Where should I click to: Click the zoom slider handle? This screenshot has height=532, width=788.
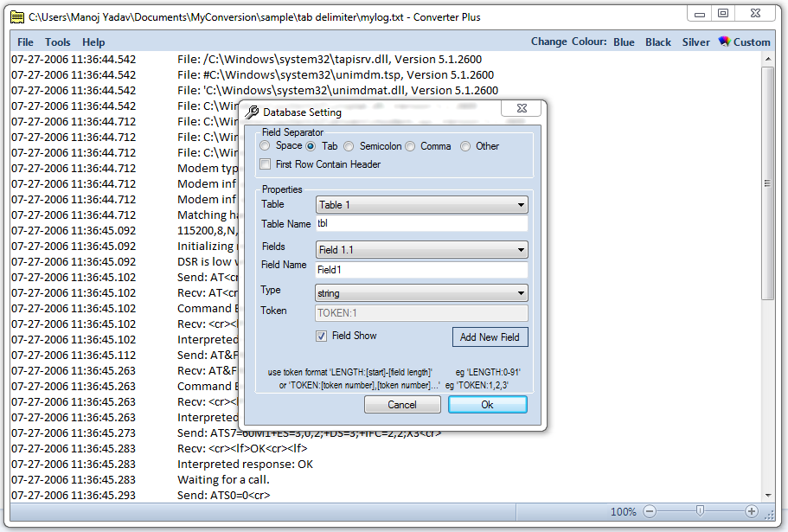coord(700,511)
